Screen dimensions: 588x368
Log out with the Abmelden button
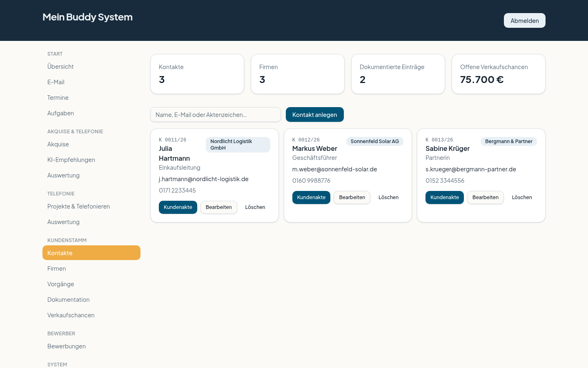[524, 20]
